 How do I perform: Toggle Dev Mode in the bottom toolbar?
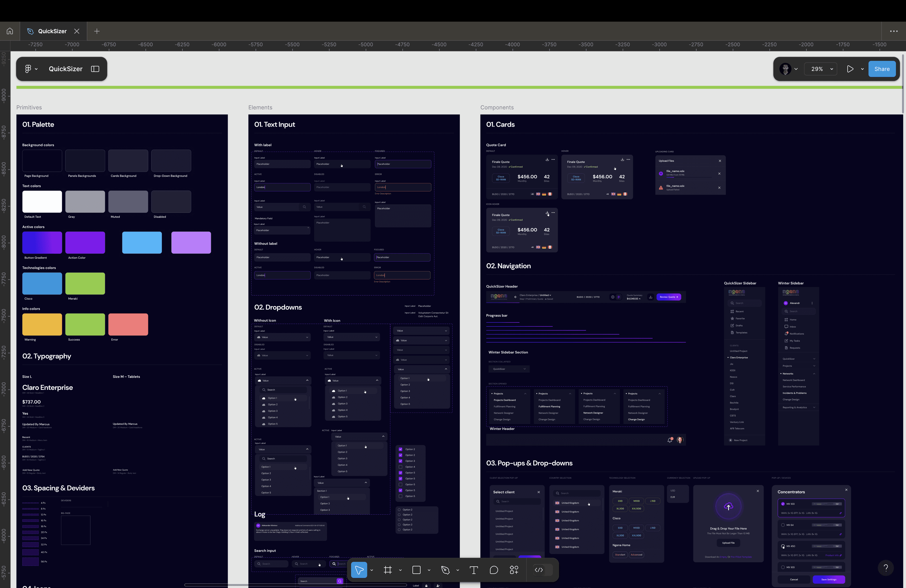pyautogui.click(x=539, y=570)
